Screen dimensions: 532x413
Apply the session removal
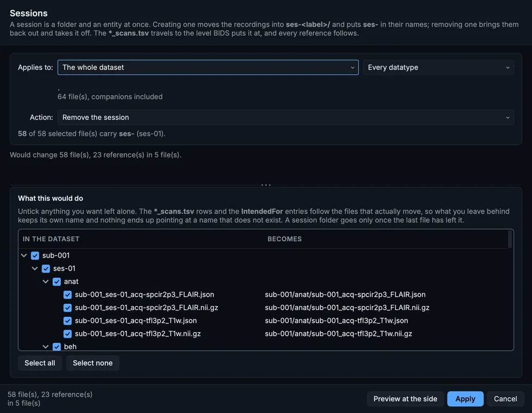click(465, 399)
